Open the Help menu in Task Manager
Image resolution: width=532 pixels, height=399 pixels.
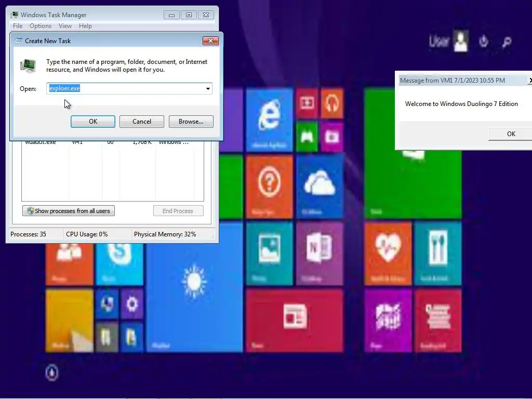(x=85, y=26)
